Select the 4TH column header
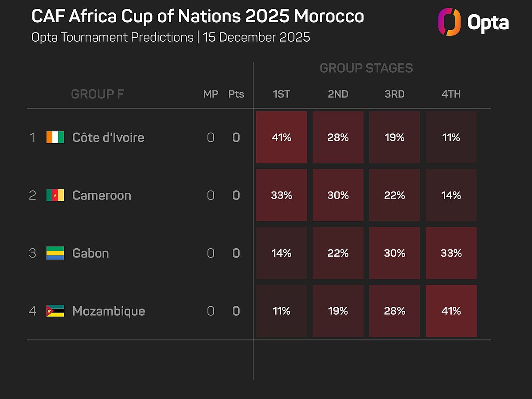The height and width of the screenshot is (399, 532). point(451,94)
